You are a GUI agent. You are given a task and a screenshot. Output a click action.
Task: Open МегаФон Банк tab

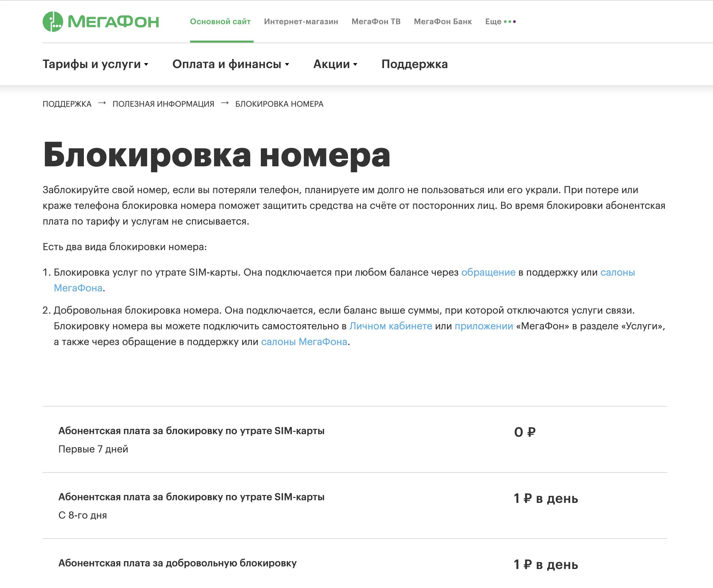[443, 22]
